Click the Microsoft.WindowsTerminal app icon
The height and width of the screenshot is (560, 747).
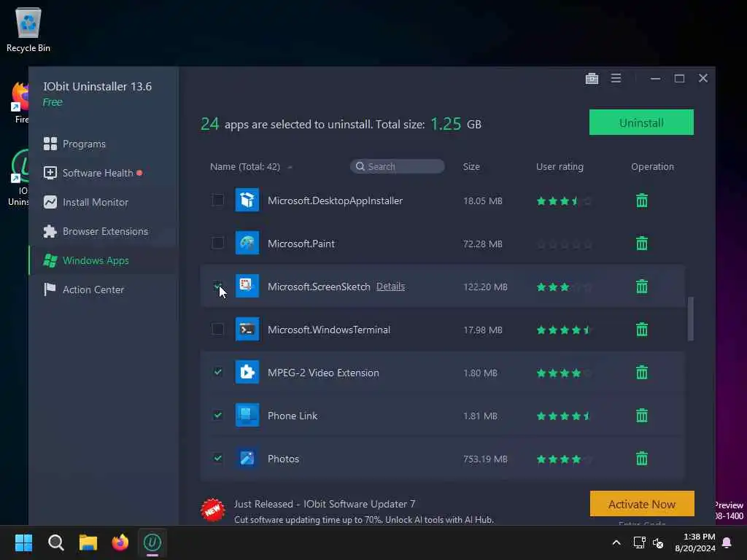click(x=247, y=329)
